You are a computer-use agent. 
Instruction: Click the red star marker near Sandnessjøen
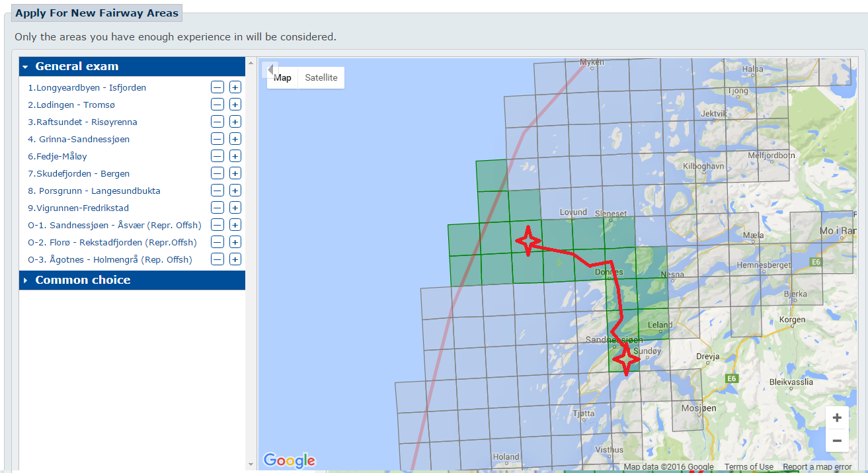click(x=625, y=359)
